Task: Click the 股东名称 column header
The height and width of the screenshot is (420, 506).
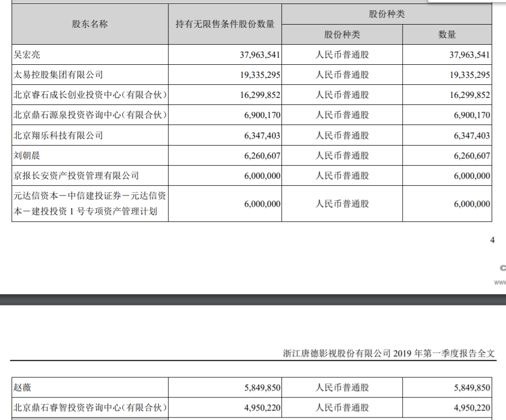Action: click(x=90, y=24)
